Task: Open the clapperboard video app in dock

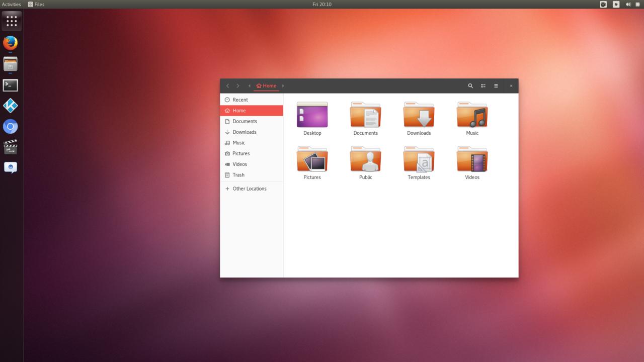Action: (x=11, y=147)
